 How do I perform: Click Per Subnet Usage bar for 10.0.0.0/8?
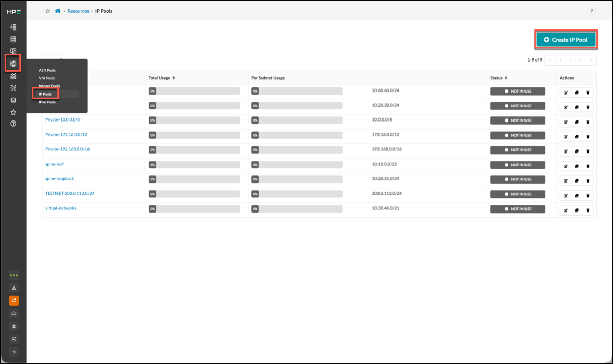tap(297, 120)
